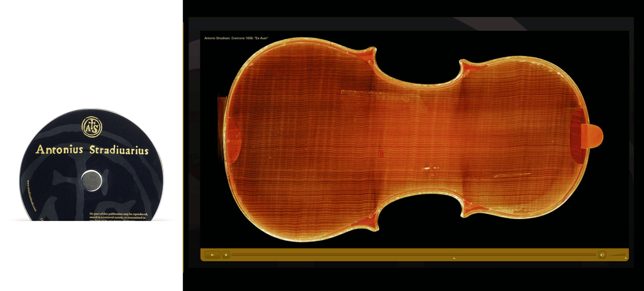Screen dimensions: 644x291
Task: Stop playback with the square stop button
Action: tap(226, 255)
